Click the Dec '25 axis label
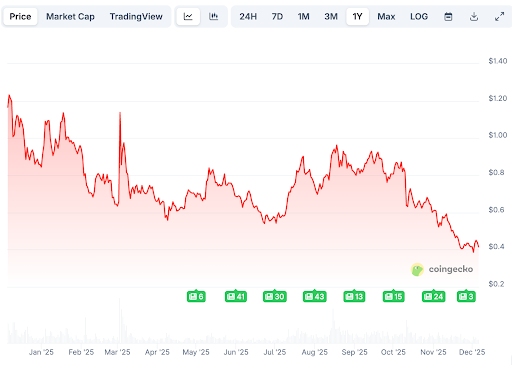 pyautogui.click(x=472, y=352)
